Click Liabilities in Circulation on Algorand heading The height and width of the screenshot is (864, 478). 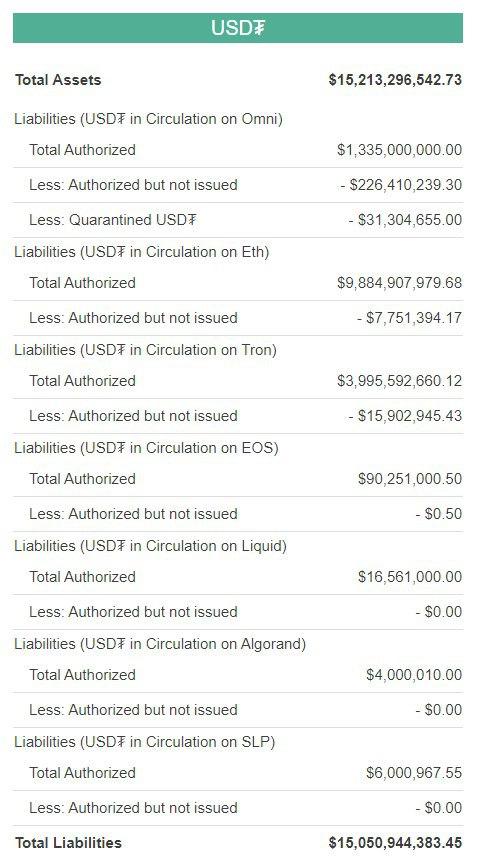160,644
